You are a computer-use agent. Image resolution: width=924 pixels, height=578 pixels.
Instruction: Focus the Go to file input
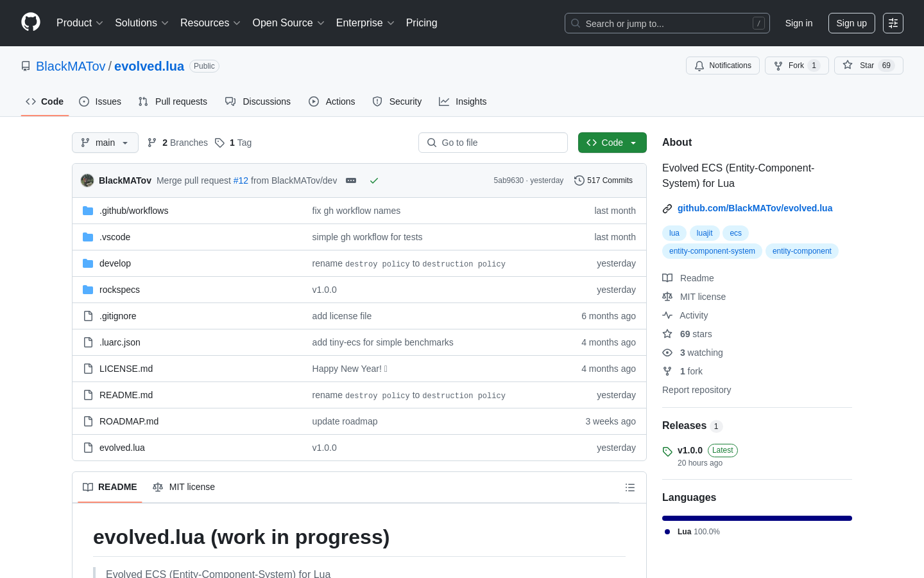(493, 143)
